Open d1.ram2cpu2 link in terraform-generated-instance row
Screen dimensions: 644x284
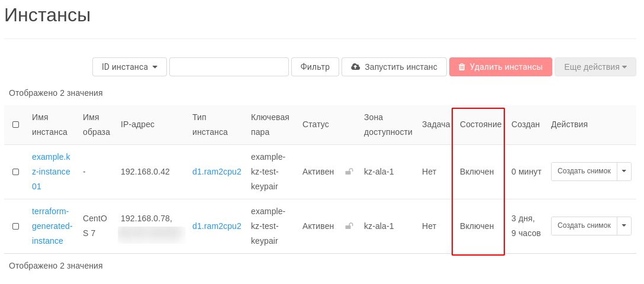(x=217, y=226)
